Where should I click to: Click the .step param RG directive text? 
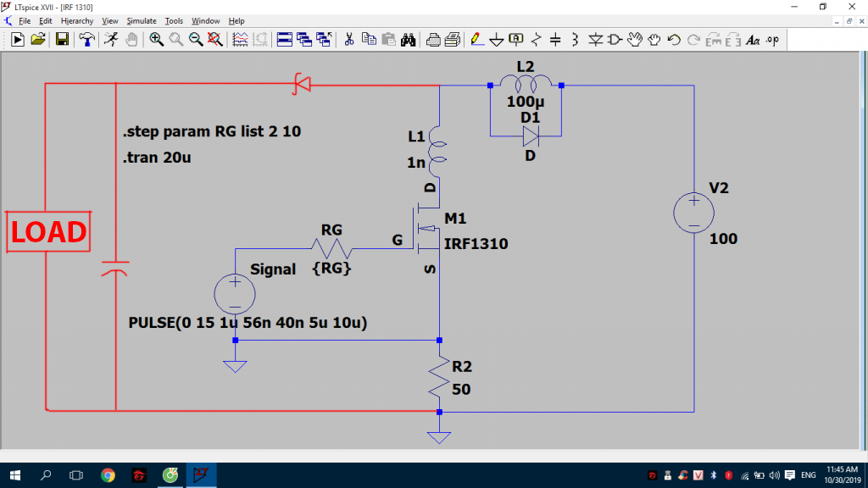pos(212,132)
